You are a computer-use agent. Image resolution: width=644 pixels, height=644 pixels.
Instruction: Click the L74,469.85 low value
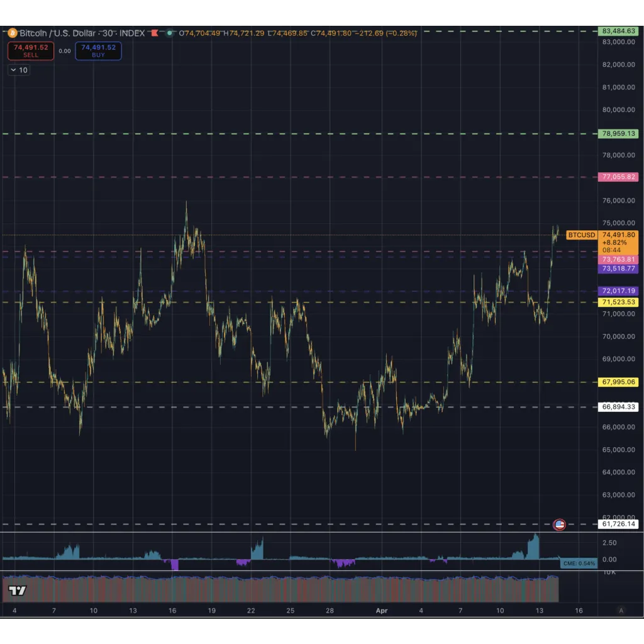(x=287, y=33)
